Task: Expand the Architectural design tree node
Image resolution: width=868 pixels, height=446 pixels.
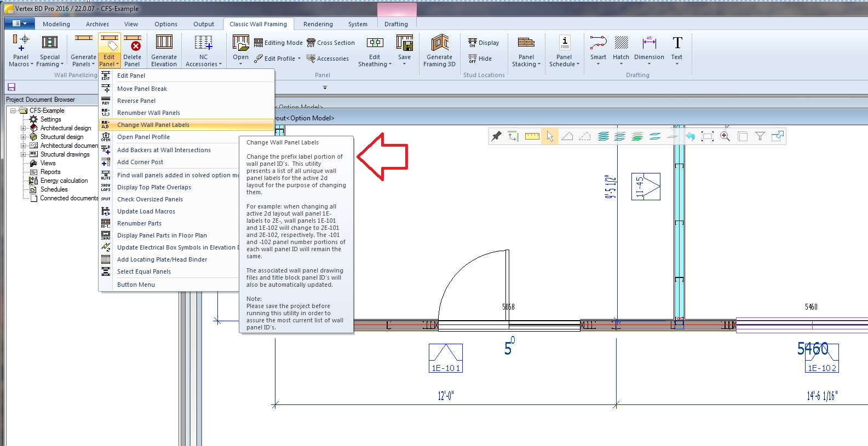Action: (x=23, y=128)
